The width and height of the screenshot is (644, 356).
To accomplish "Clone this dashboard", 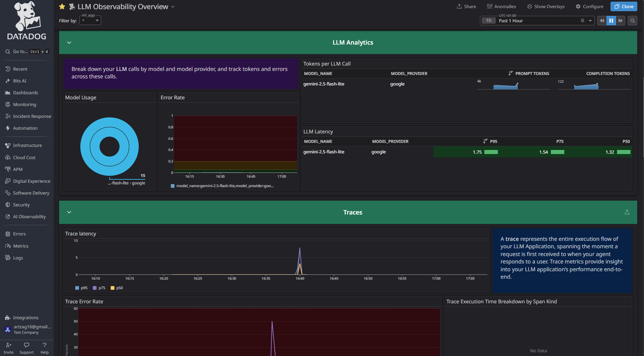I will tap(624, 6).
